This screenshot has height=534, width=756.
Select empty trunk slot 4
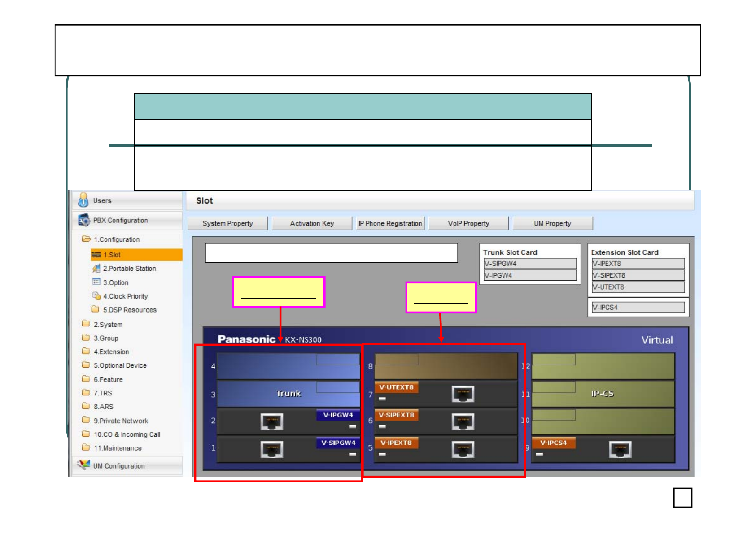(x=288, y=366)
